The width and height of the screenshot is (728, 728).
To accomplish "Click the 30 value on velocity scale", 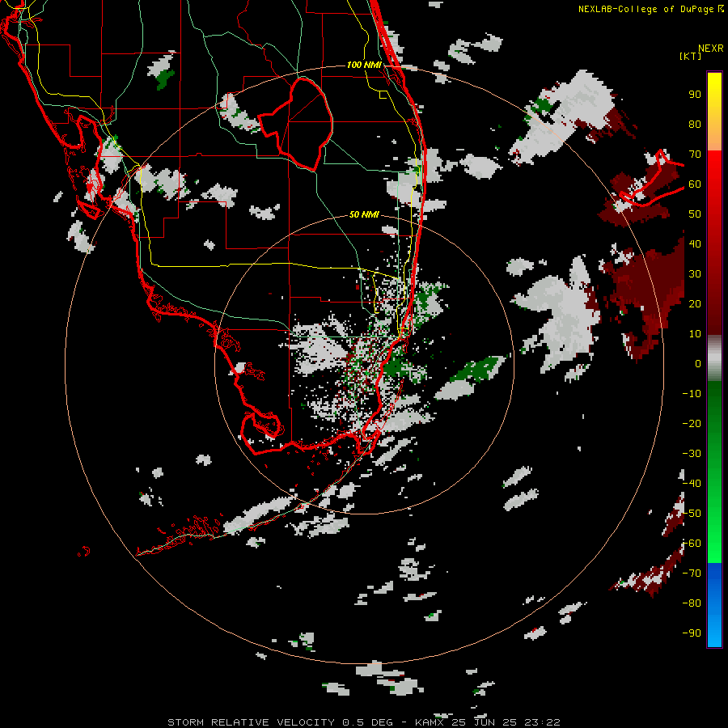I will coord(695,274).
